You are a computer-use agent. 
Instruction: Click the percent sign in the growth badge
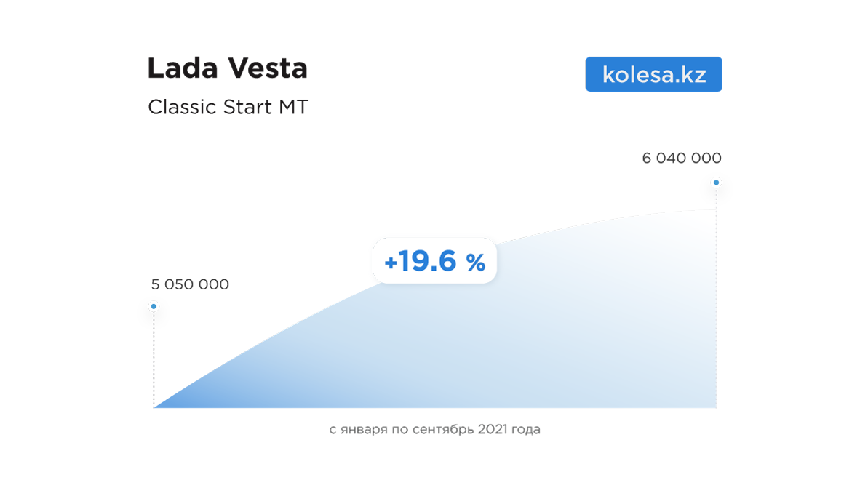coord(476,262)
